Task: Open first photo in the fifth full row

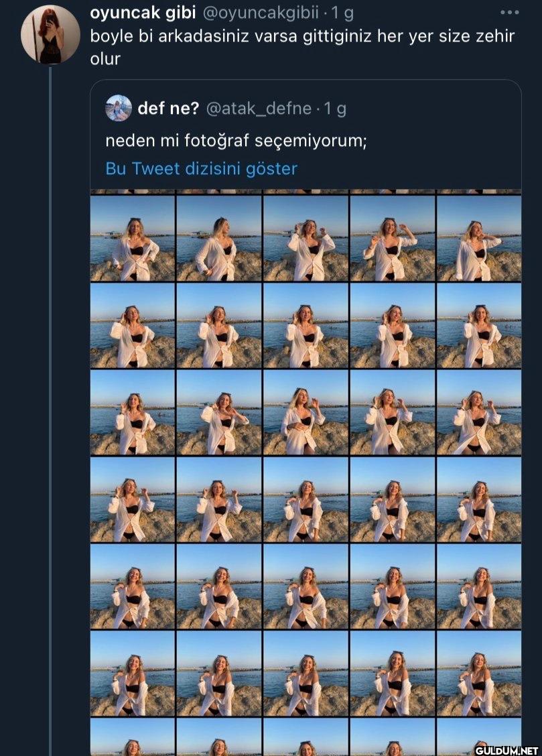Action: pos(133,586)
